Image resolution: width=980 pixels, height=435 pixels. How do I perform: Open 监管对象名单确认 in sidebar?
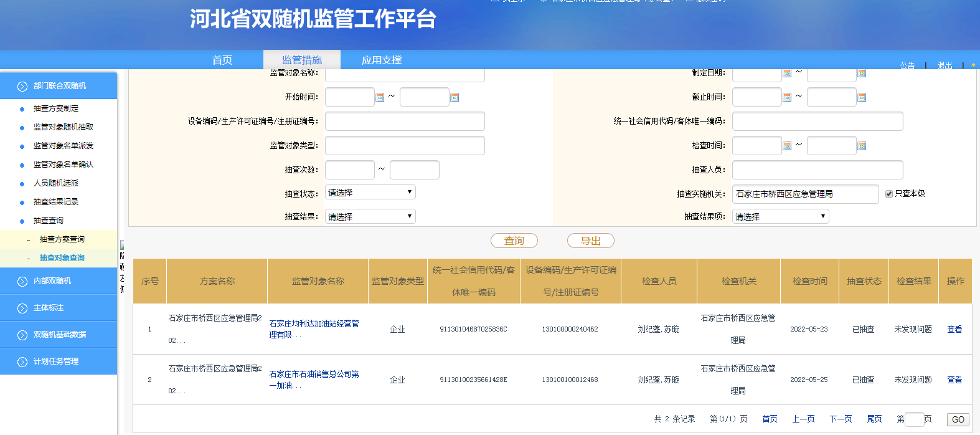click(x=64, y=165)
